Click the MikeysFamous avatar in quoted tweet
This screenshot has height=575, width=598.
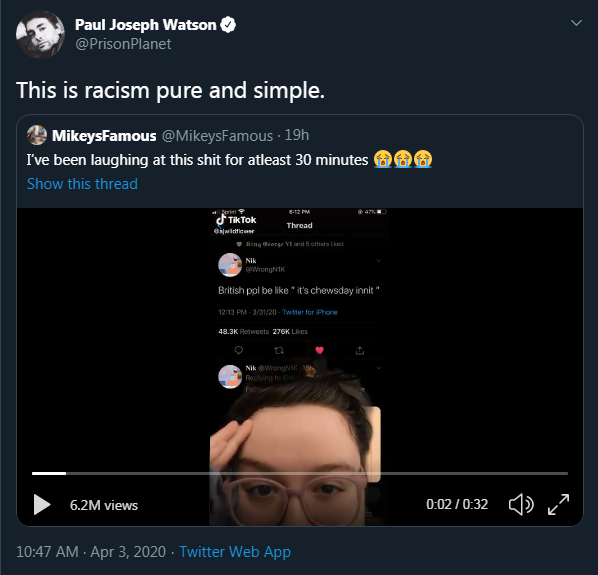pyautogui.click(x=37, y=135)
